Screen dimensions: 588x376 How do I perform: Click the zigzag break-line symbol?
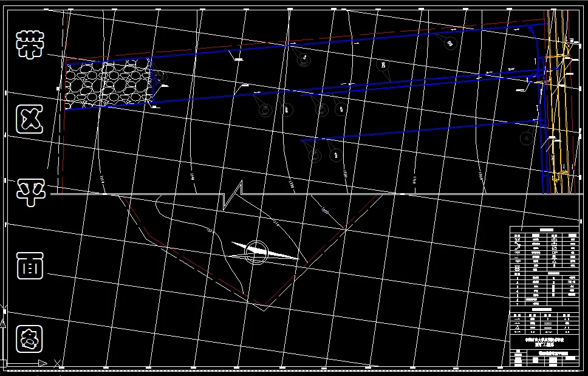pos(233,195)
